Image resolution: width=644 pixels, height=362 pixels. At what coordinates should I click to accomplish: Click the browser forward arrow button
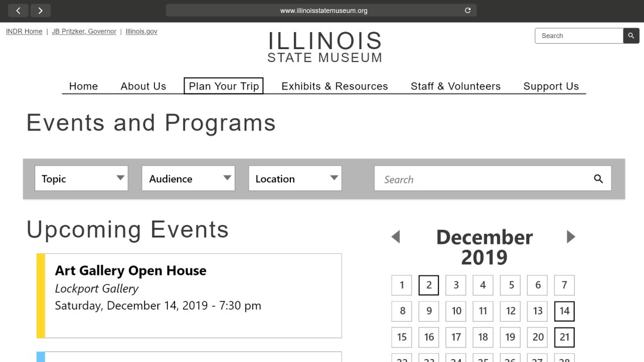[40, 11]
